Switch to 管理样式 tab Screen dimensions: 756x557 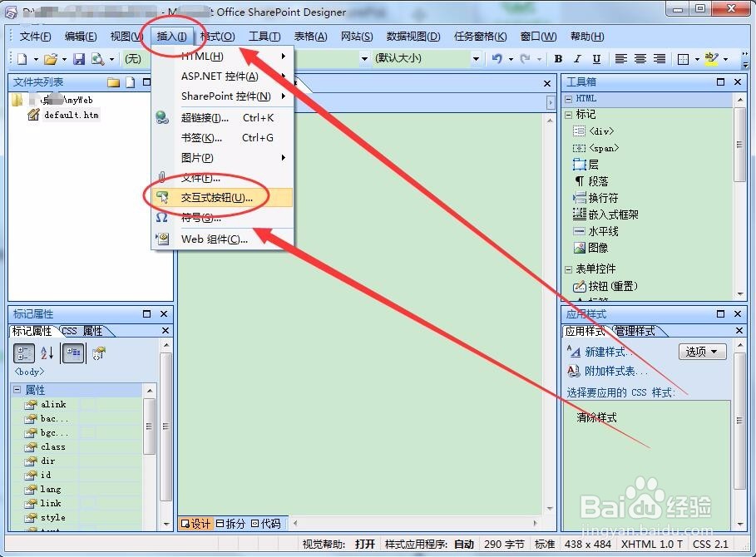point(635,331)
